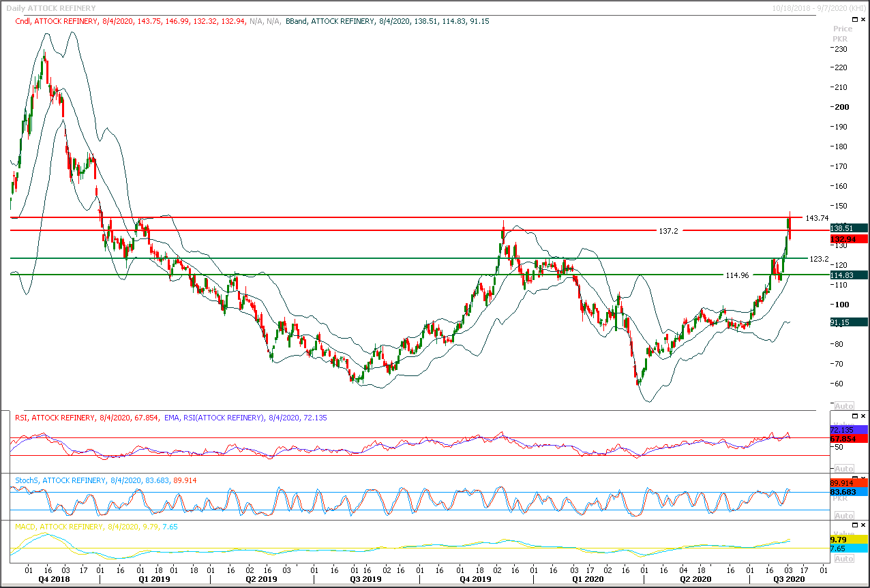Viewport: 870px width, 588px height.
Task: Click the 200 price axis label
Action: pyautogui.click(x=843, y=107)
